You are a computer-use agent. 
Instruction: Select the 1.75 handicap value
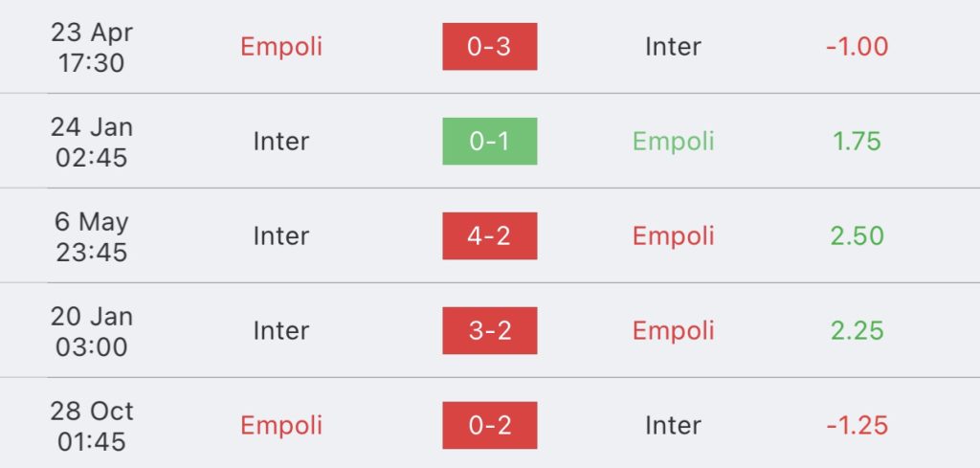point(857,142)
